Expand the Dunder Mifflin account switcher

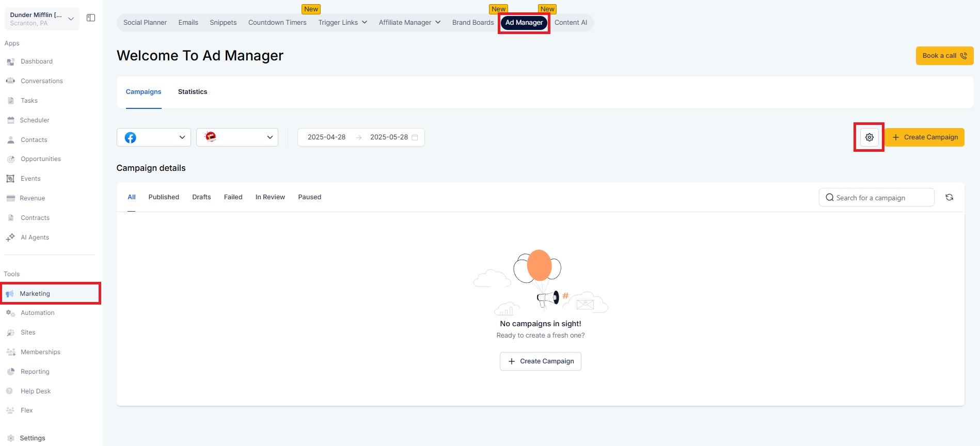pyautogui.click(x=42, y=19)
